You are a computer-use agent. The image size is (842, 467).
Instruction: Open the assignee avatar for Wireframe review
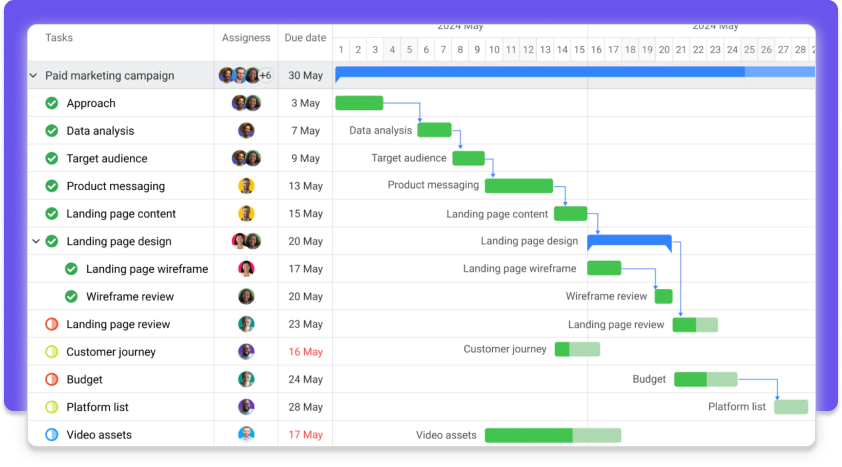(x=246, y=296)
